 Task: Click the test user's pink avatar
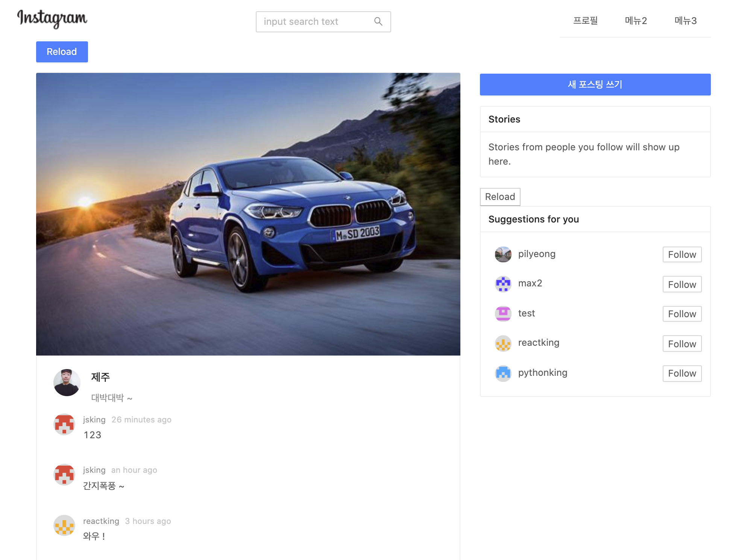pyautogui.click(x=503, y=313)
